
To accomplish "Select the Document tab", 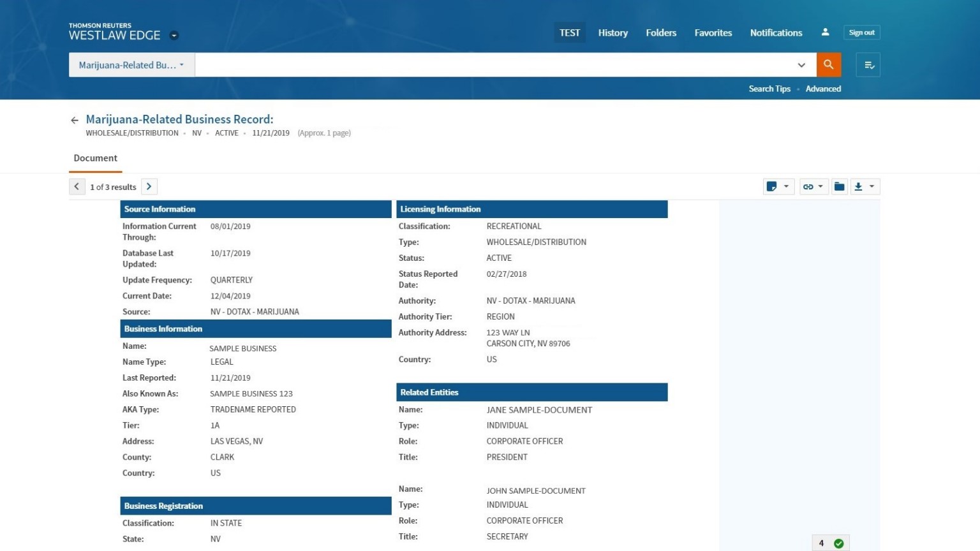I will (x=95, y=158).
